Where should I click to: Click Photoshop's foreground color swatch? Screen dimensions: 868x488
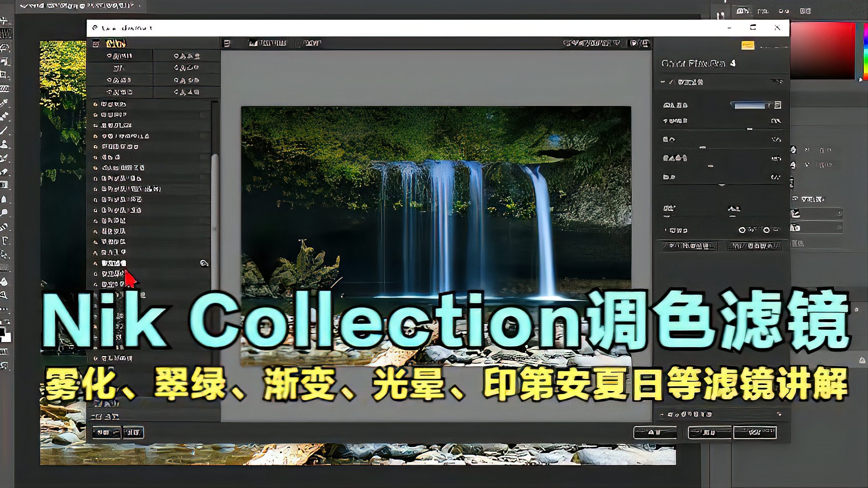point(3,332)
